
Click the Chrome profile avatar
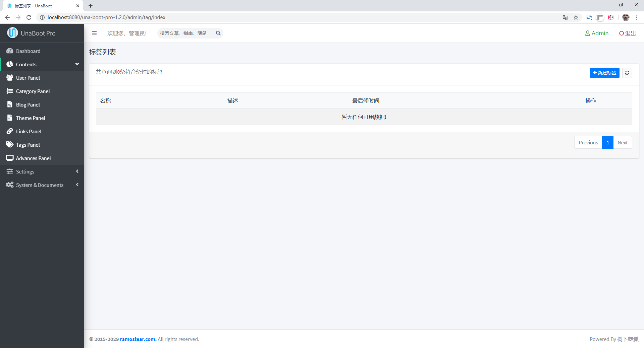point(626,17)
